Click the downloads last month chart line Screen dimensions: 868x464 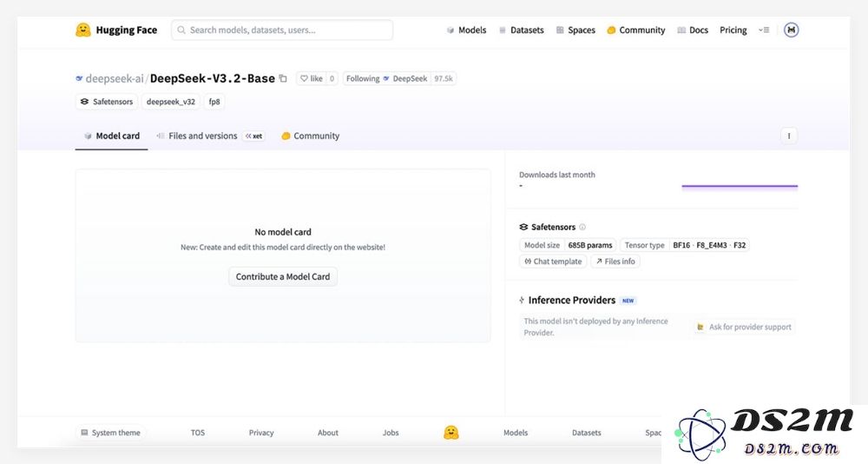[x=739, y=186]
